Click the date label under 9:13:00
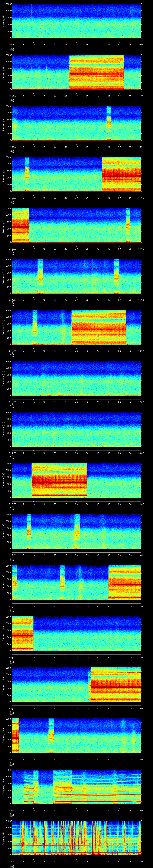 pos(12,253)
